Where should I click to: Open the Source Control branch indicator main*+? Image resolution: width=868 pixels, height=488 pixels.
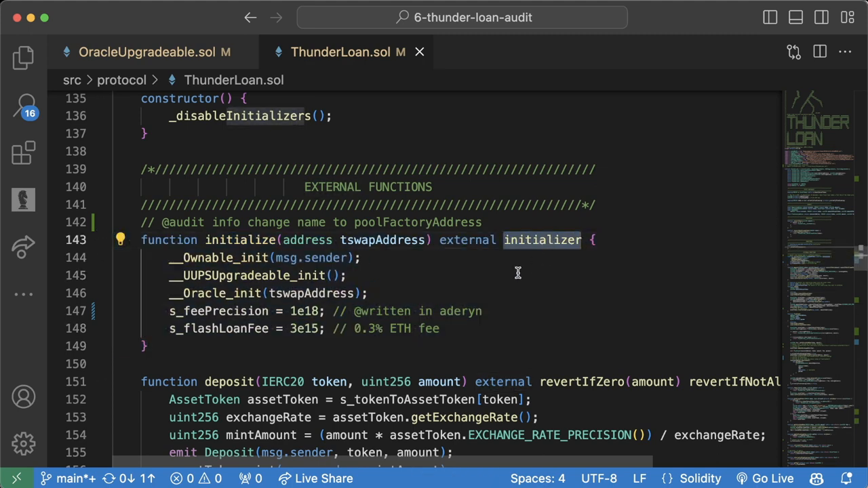71,479
